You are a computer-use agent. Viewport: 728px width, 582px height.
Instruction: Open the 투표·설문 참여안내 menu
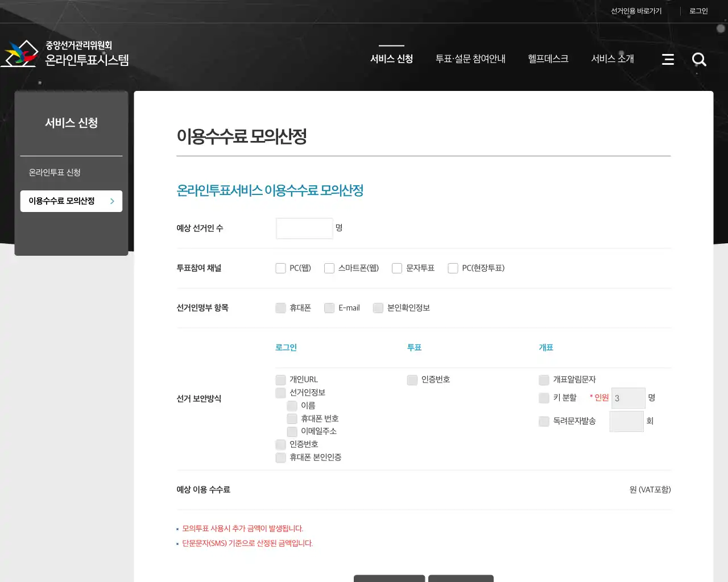point(470,59)
